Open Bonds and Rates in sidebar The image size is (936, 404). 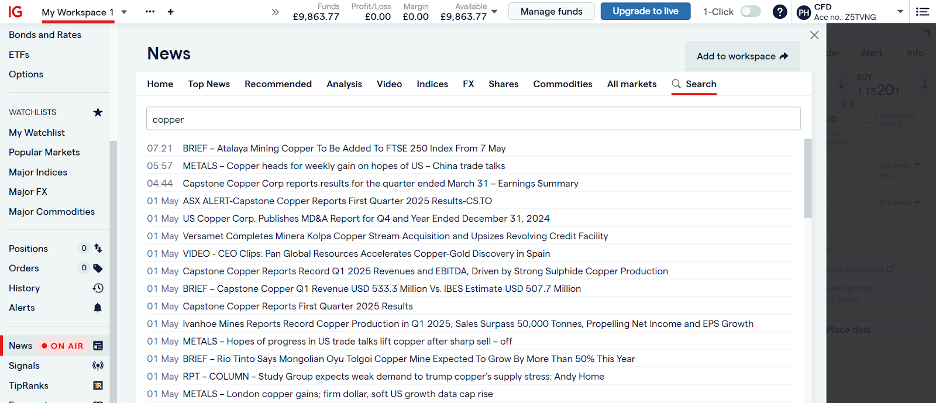click(45, 35)
